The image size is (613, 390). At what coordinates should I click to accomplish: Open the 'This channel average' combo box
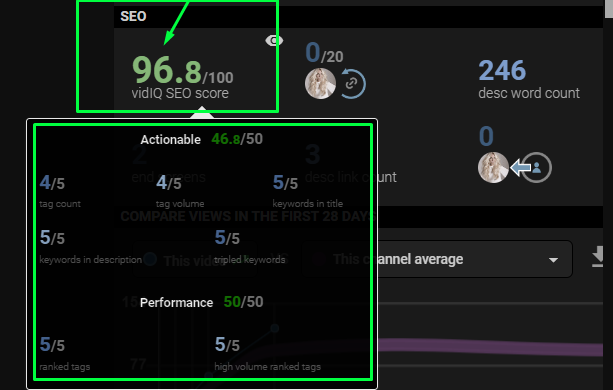point(437,259)
